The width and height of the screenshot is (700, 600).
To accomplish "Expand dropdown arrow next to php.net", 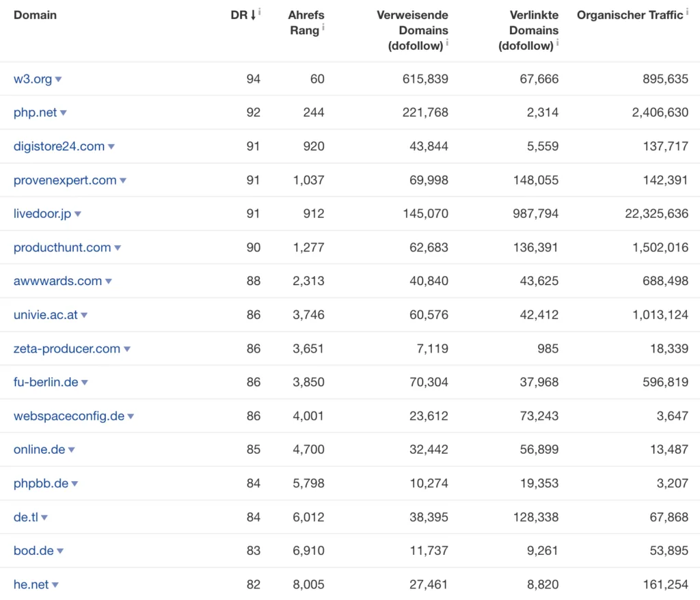I will (64, 113).
